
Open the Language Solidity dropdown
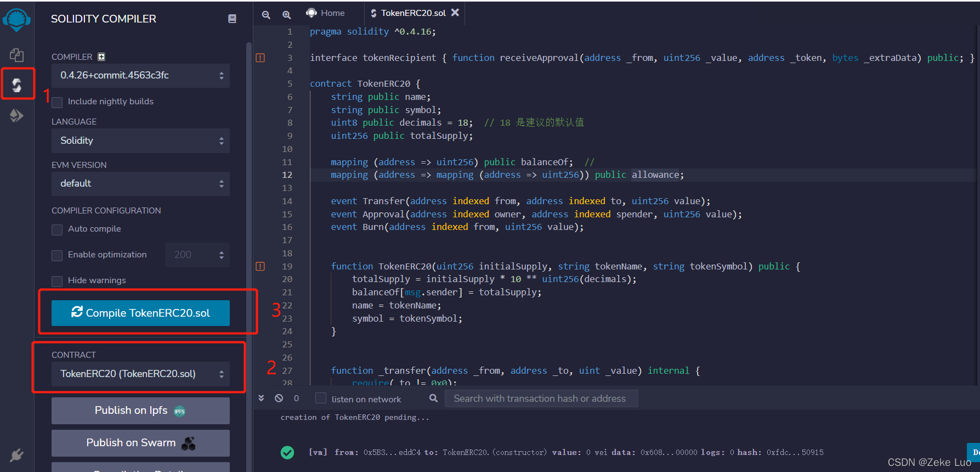pos(140,141)
